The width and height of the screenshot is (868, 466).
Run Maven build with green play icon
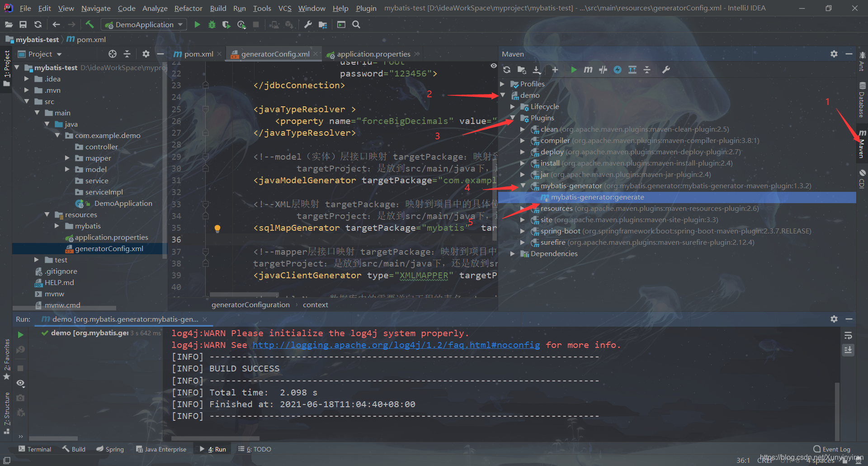pos(573,70)
